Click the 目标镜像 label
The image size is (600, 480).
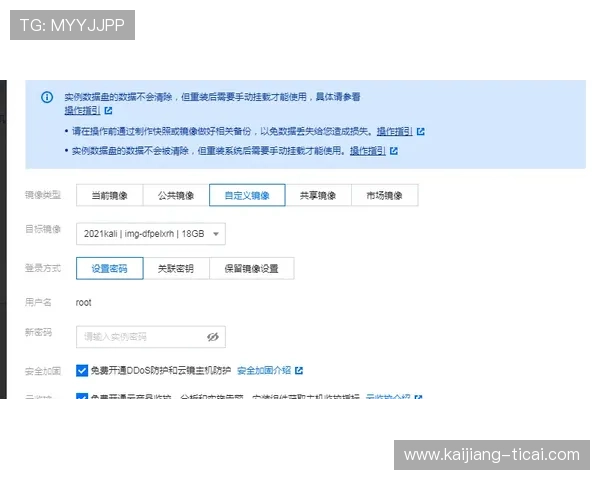43,229
